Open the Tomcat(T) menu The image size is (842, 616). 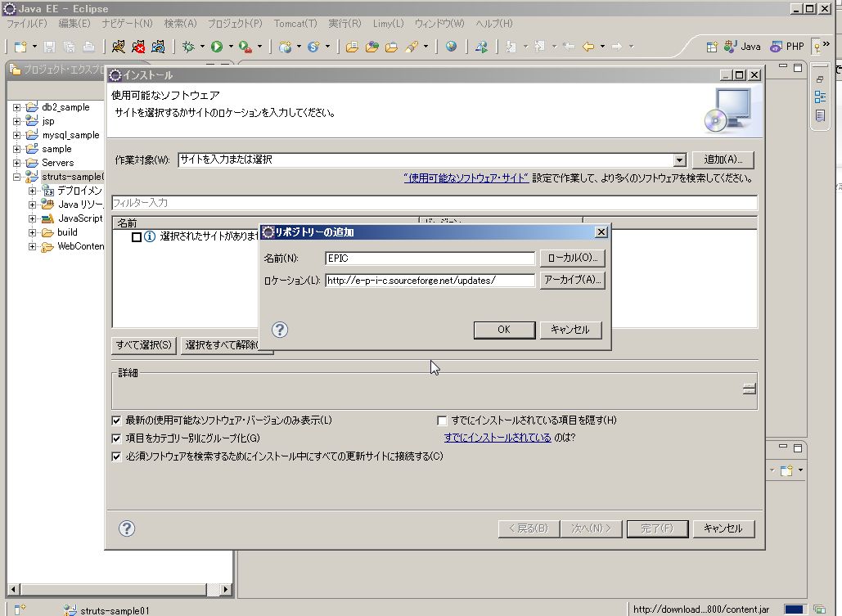(x=295, y=24)
